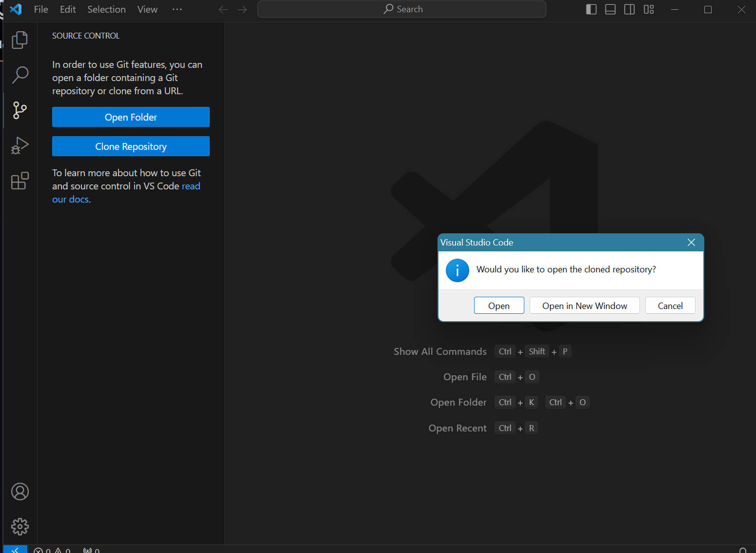Screen dimensions: 756x553
Task: Click the Search command center box
Action: 401,9
